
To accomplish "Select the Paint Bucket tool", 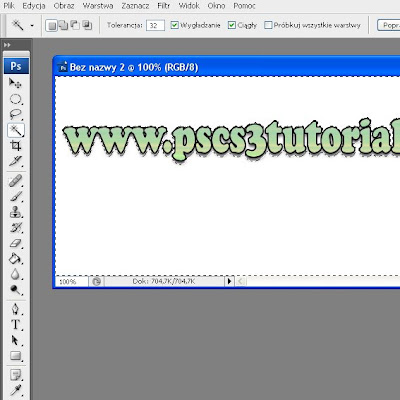I will tap(15, 259).
